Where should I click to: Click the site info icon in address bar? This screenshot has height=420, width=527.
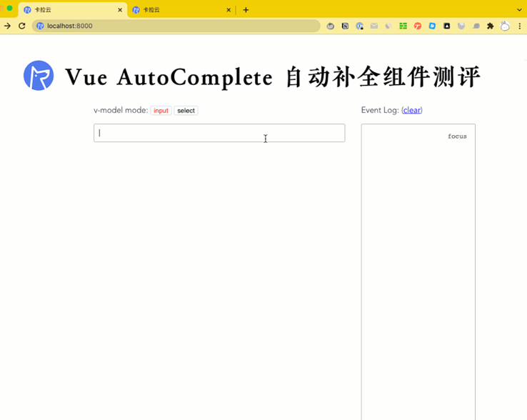[40, 26]
